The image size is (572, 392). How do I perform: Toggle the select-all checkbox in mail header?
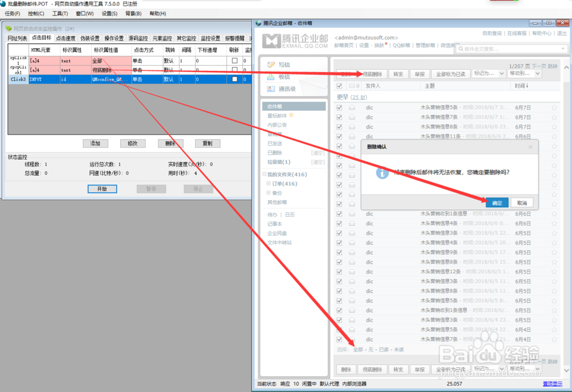[339, 86]
